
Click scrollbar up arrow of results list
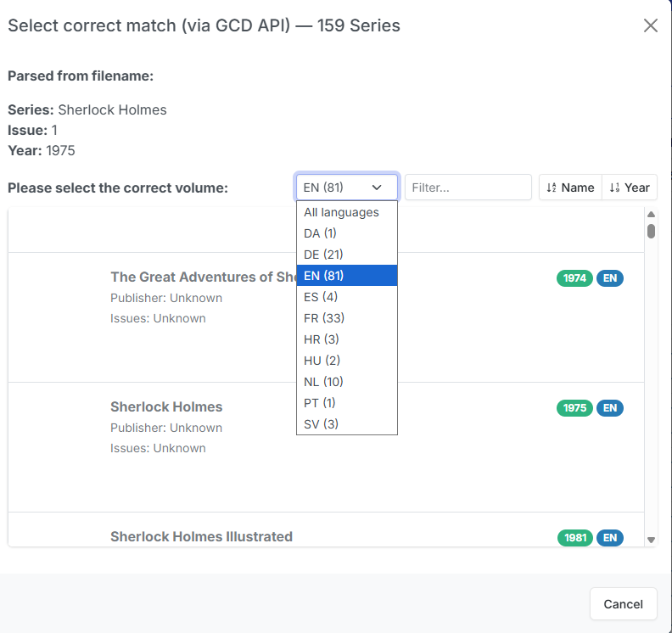click(x=651, y=215)
